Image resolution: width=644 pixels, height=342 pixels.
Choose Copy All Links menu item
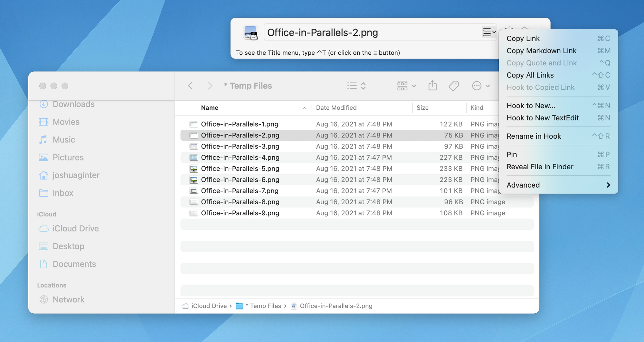click(558, 75)
